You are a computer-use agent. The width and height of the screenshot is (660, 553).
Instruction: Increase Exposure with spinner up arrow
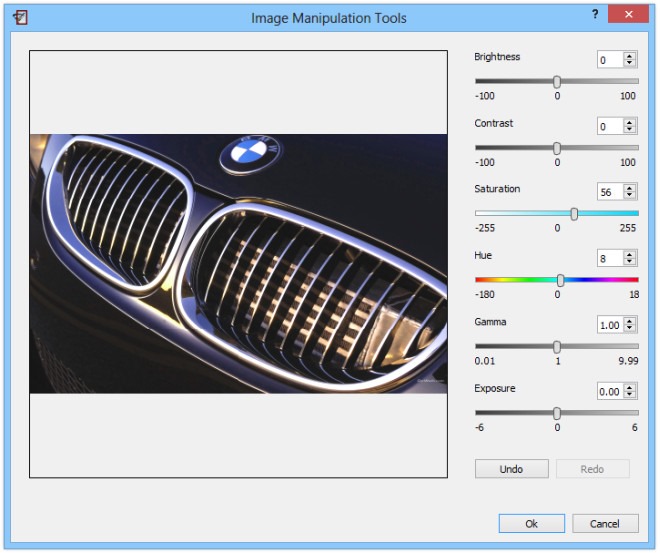pos(630,388)
